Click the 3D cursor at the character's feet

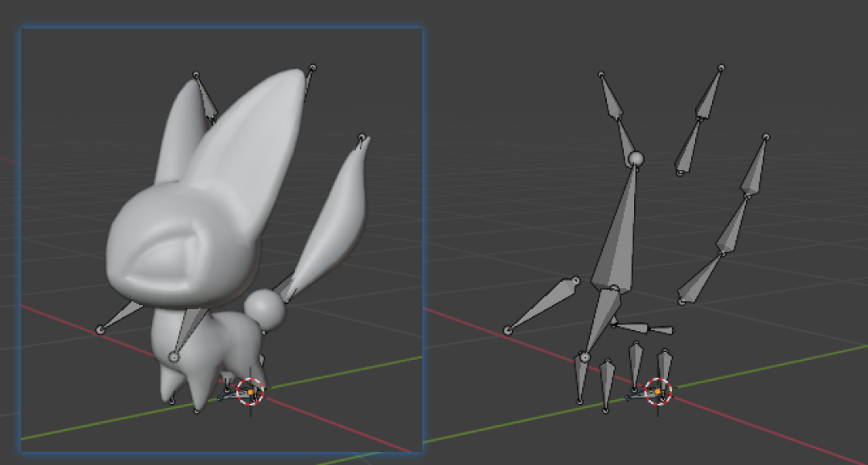(250, 391)
